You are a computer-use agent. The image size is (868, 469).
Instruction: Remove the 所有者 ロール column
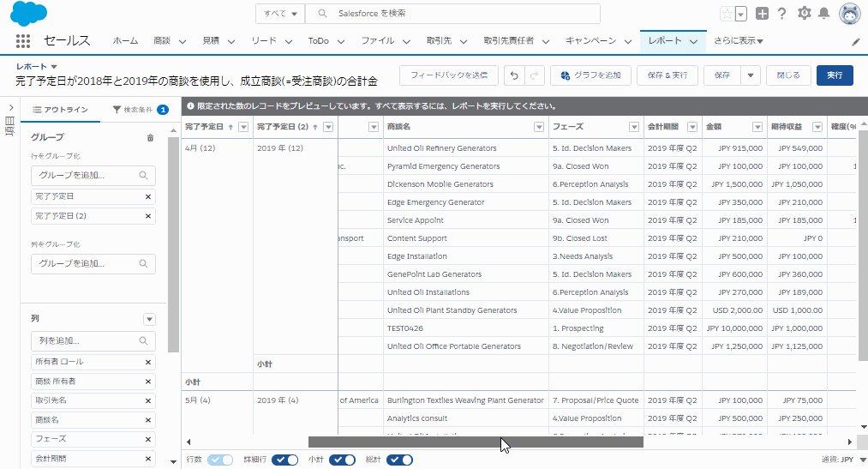point(147,362)
